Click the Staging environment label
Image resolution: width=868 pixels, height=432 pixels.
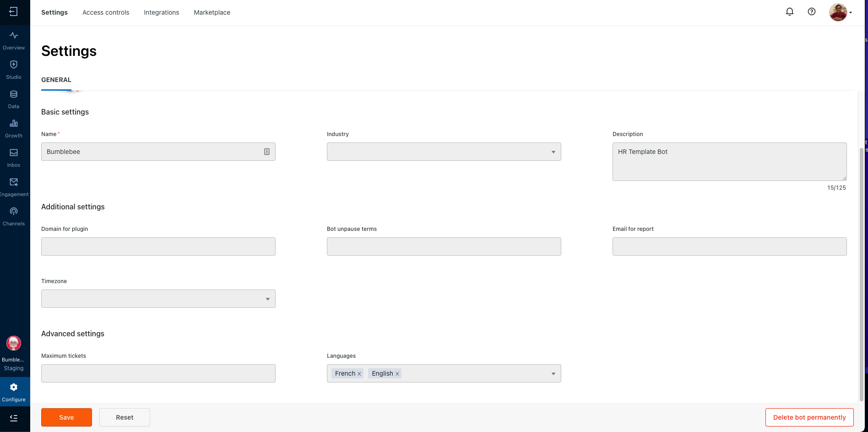pyautogui.click(x=14, y=368)
